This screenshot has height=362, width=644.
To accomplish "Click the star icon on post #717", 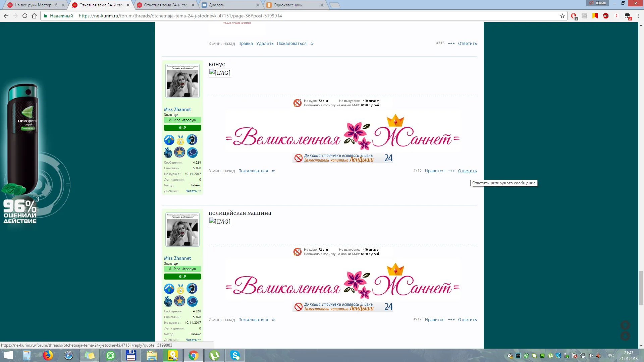I will click(x=273, y=320).
